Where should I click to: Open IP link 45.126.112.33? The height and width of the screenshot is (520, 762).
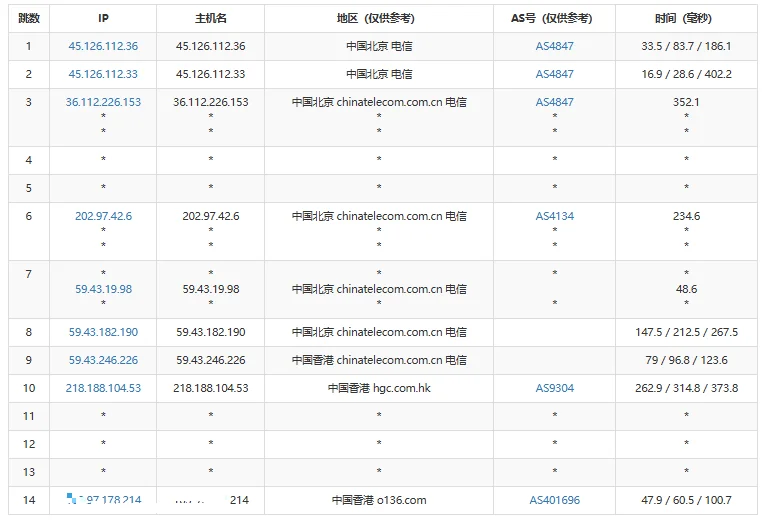(103, 74)
